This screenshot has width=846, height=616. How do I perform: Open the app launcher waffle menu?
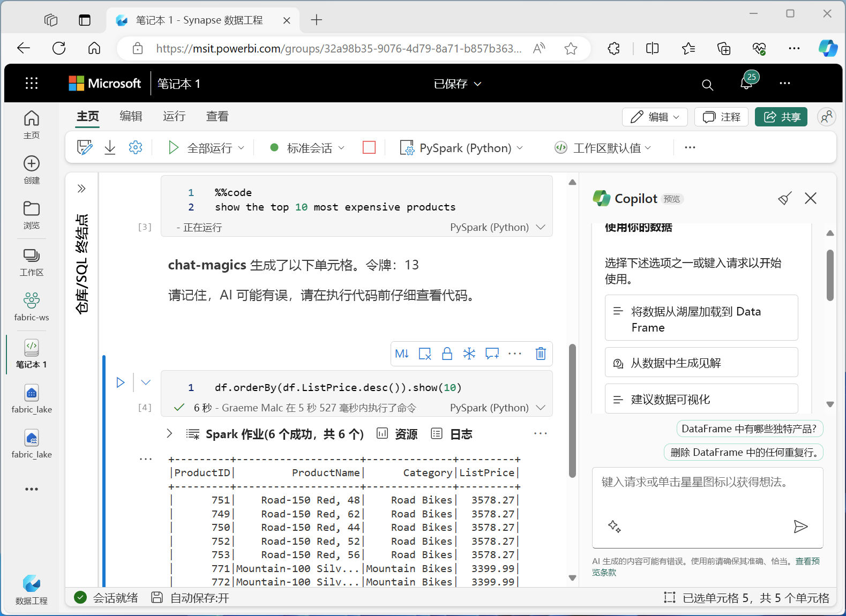coord(32,83)
